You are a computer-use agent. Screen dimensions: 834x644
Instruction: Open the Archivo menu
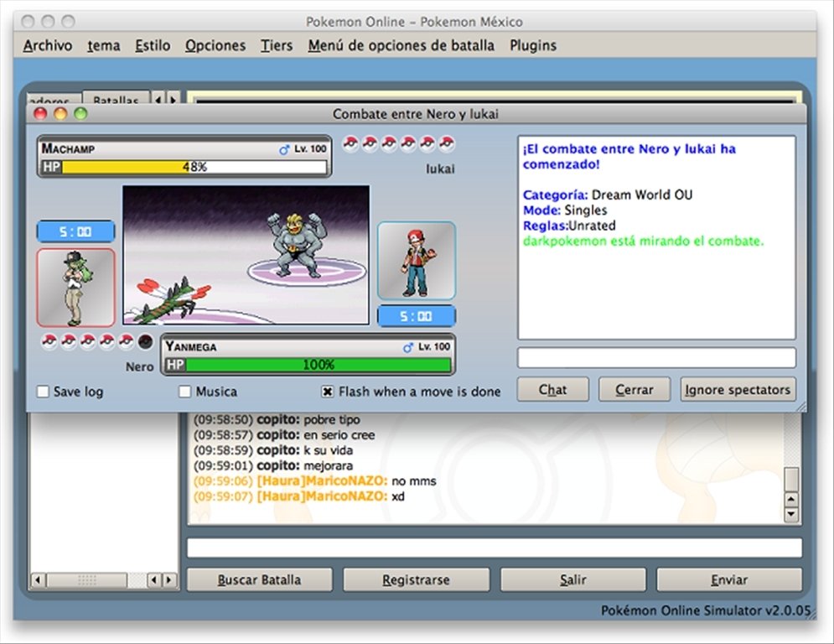47,46
